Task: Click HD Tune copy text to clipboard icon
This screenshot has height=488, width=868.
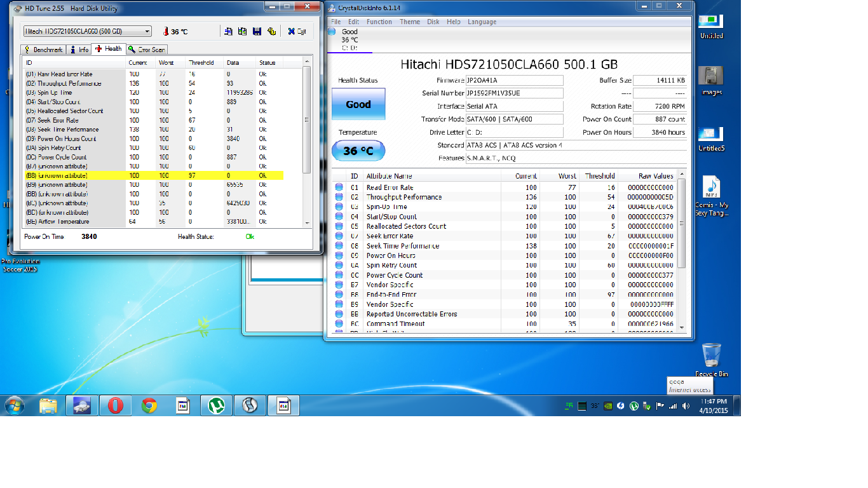Action: tap(228, 31)
